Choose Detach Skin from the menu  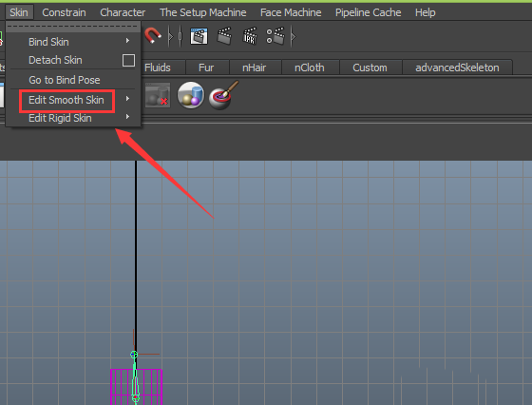pyautogui.click(x=55, y=60)
